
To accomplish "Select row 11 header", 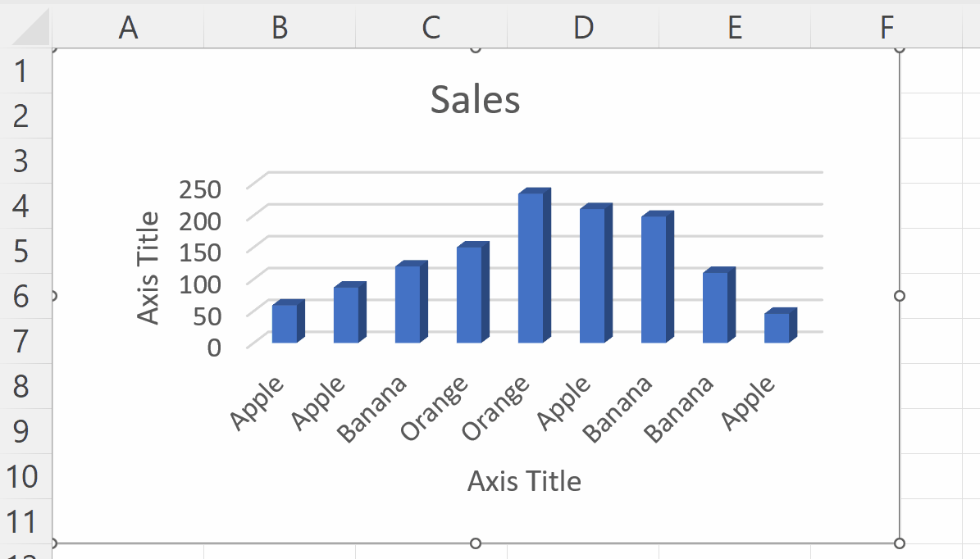I will pos(22,522).
